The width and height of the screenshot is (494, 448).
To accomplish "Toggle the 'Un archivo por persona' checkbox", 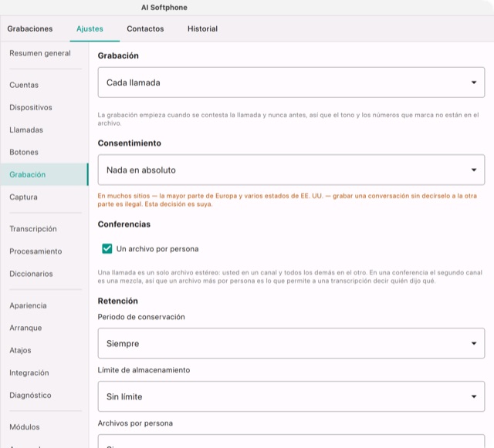I will pyautogui.click(x=107, y=249).
